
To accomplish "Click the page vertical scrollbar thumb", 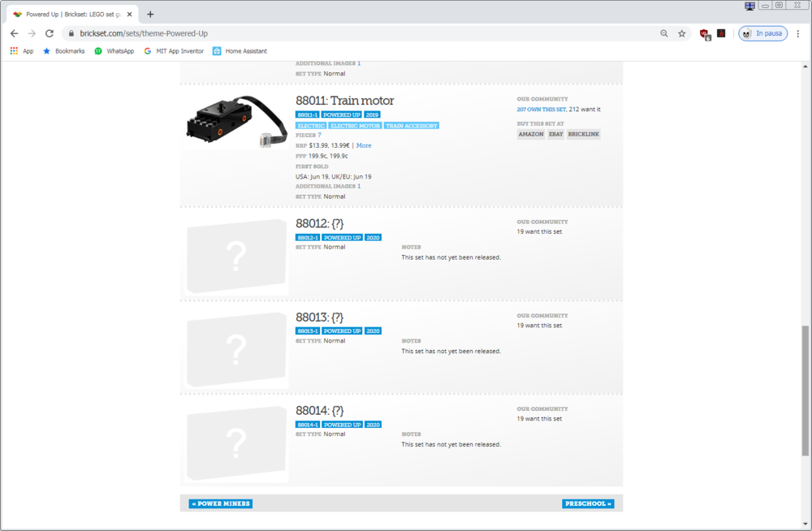I will [806, 391].
